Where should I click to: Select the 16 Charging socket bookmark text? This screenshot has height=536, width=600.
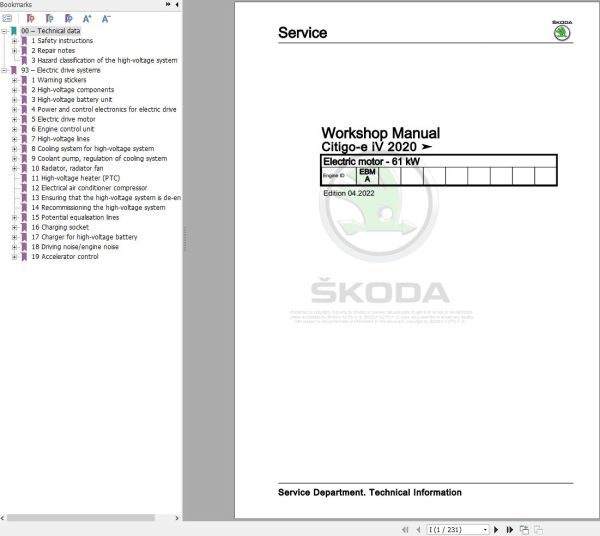(60, 227)
